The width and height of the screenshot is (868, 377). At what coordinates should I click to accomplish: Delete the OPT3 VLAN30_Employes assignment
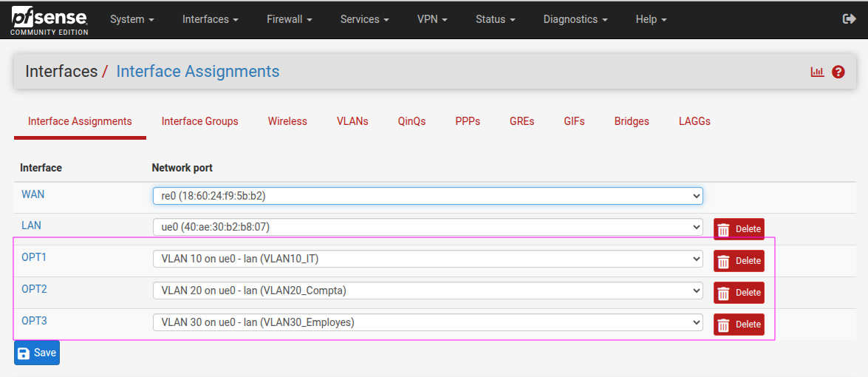pyautogui.click(x=738, y=325)
